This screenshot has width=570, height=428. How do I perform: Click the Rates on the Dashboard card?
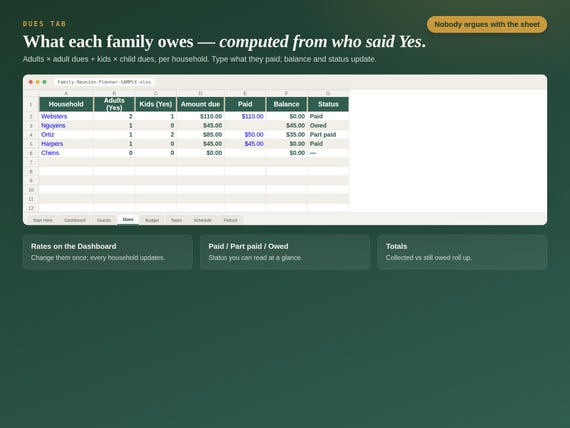(x=108, y=252)
